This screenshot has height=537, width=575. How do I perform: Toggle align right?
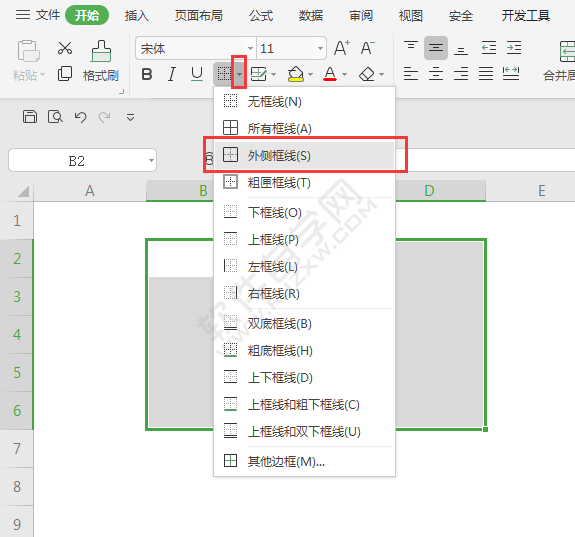coord(461,74)
